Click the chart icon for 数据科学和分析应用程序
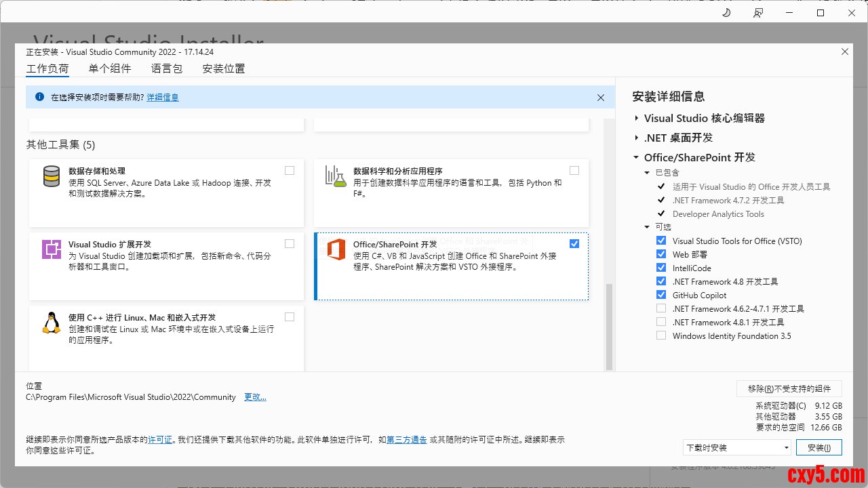 336,176
